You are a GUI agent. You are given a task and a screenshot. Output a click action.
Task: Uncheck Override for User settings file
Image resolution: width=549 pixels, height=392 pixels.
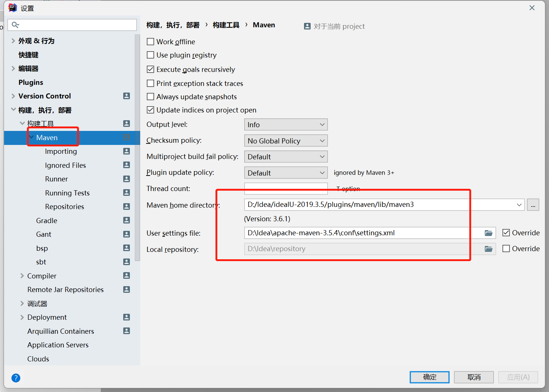point(506,233)
